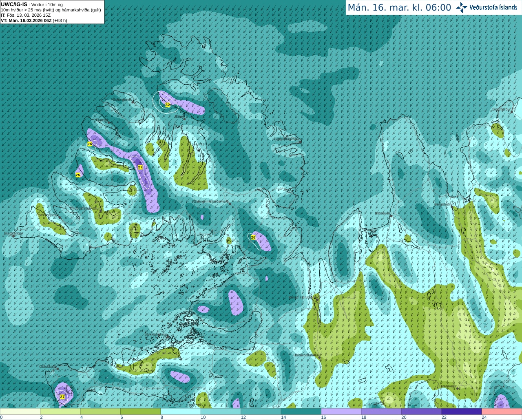Viewport: 522px width, 420px height.
Task: Click the 16–18 m/s lavender legend swatch
Action: point(341,411)
